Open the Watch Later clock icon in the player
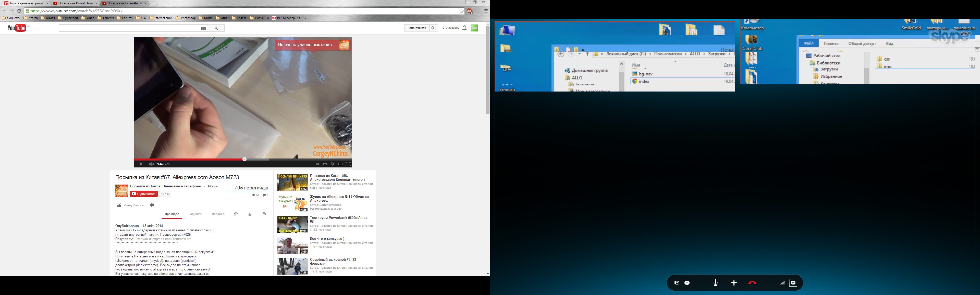Viewport: 980px width, 295px height. tap(318, 164)
